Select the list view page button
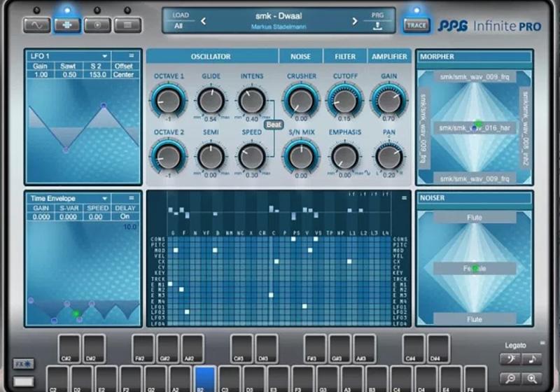The height and width of the screenshot is (392, 560). point(127,25)
